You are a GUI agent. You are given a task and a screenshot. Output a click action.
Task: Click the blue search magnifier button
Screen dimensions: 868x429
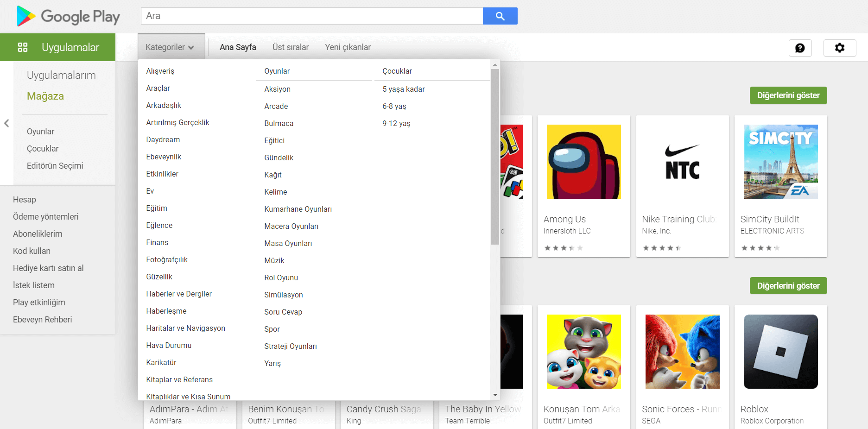(x=500, y=16)
